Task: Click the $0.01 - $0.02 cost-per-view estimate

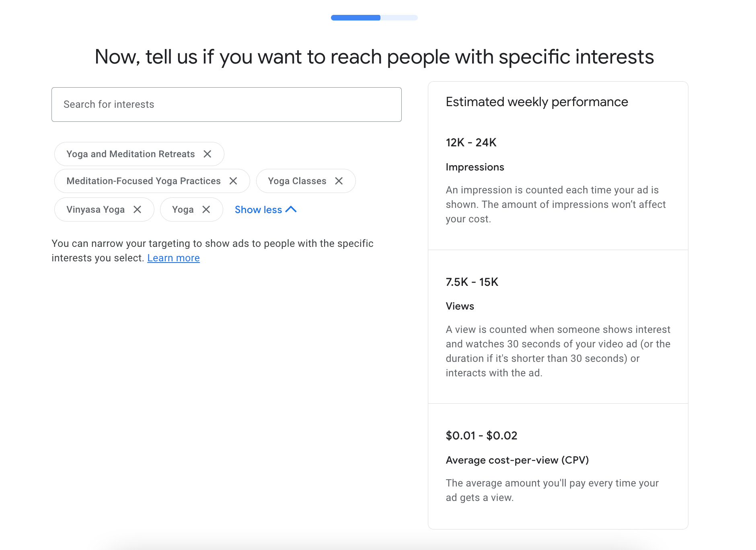Action: point(481,436)
